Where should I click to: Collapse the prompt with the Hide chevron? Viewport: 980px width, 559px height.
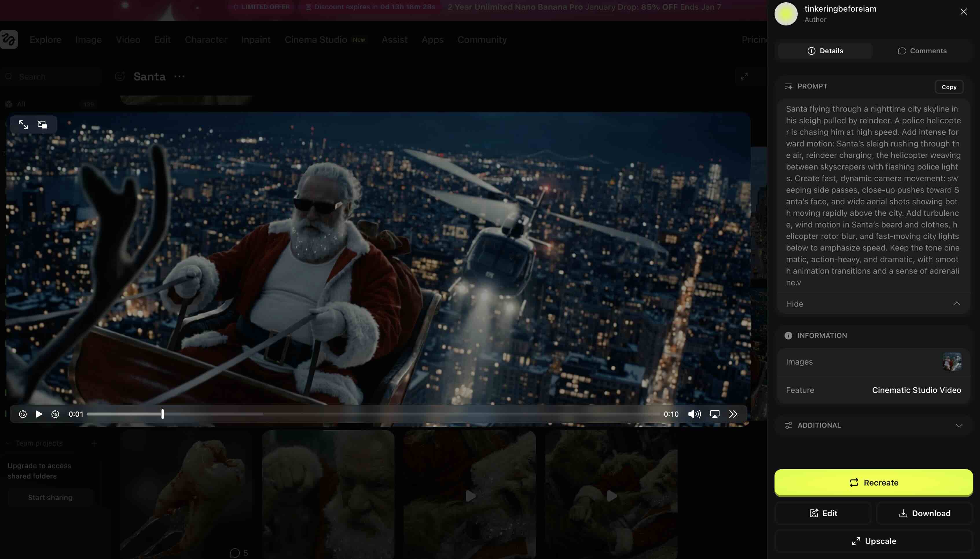957,304
